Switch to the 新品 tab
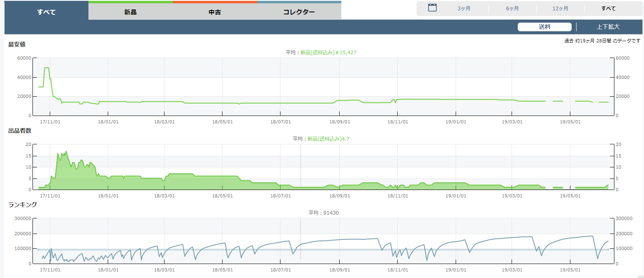The height and width of the screenshot is (278, 644). click(x=130, y=12)
